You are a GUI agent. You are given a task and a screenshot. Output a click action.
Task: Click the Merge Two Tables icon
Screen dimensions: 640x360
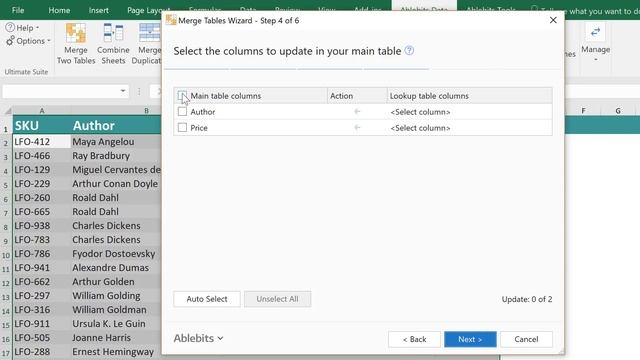(76, 33)
